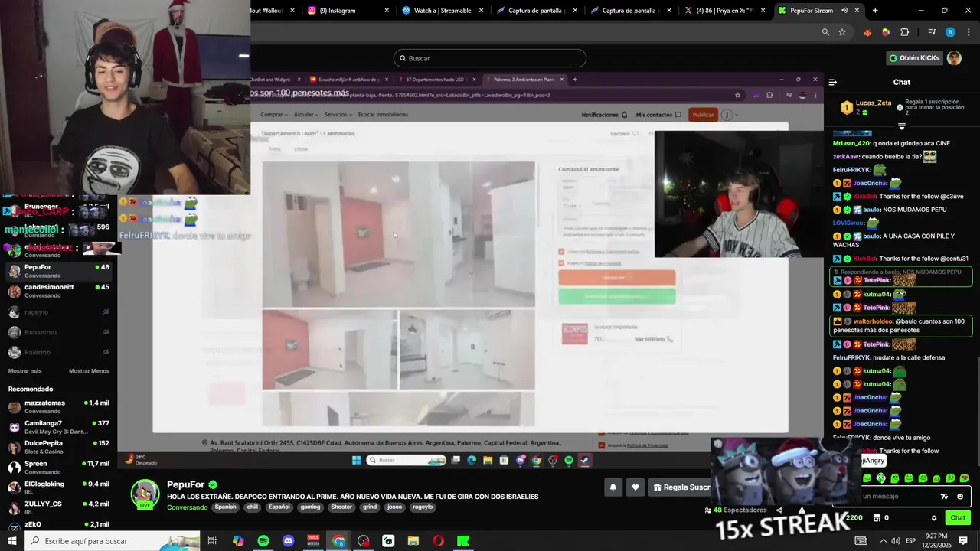
Task: Open File Explorer from the taskbar
Action: [x=413, y=541]
